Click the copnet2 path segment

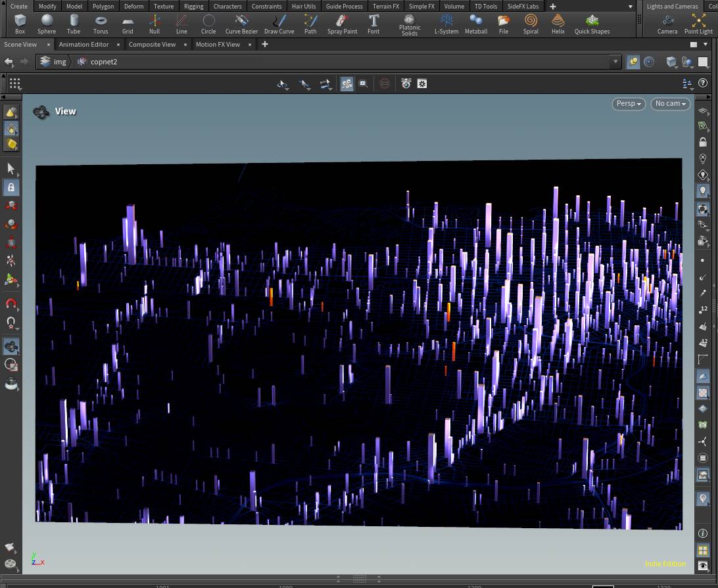pyautogui.click(x=103, y=62)
